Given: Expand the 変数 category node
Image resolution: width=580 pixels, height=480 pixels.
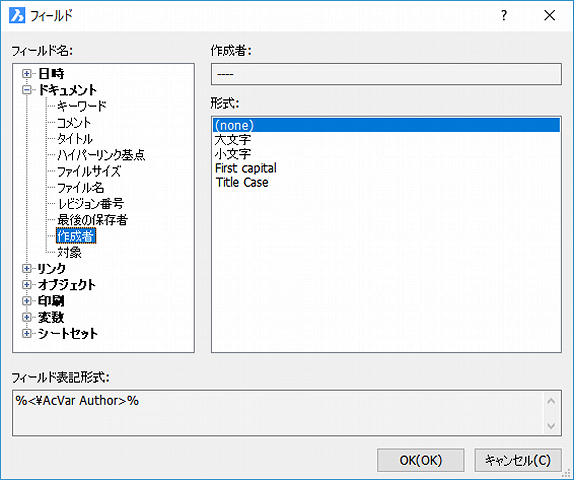Looking at the screenshot, I should [27, 317].
